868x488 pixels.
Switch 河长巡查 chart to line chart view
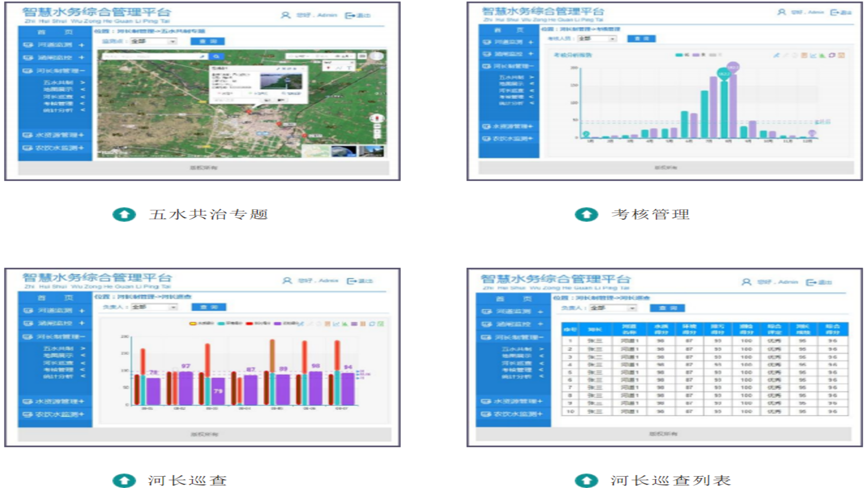pos(336,324)
